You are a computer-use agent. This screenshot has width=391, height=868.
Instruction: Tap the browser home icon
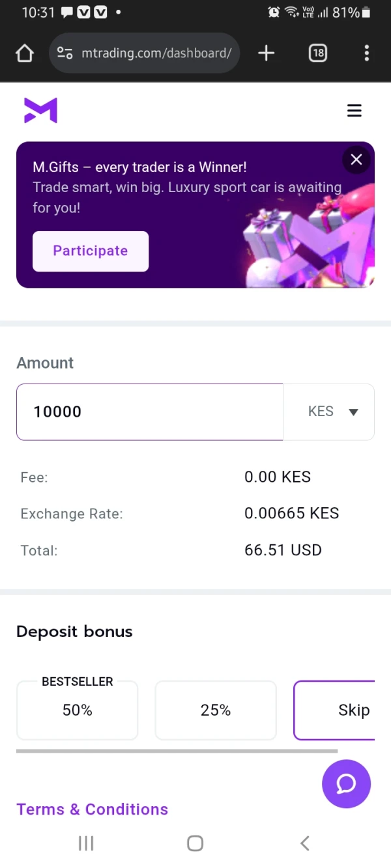[25, 53]
